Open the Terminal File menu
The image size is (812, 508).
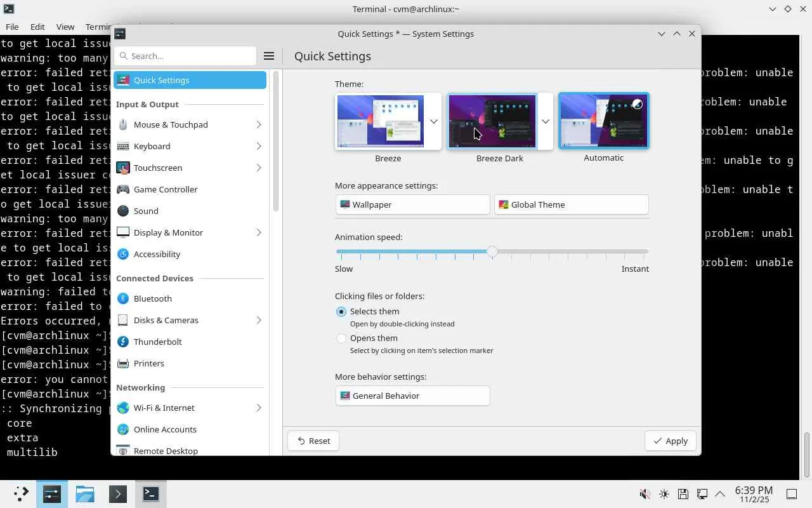tap(12, 27)
